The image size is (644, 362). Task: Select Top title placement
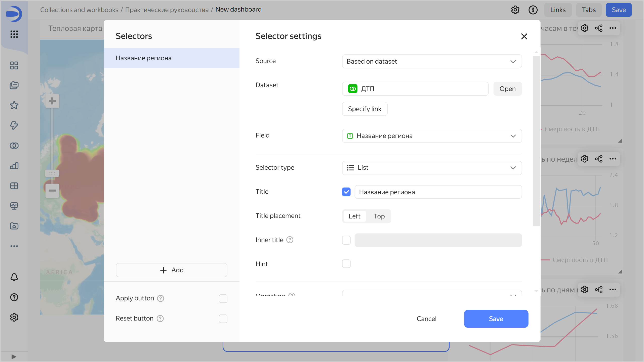[379, 216]
